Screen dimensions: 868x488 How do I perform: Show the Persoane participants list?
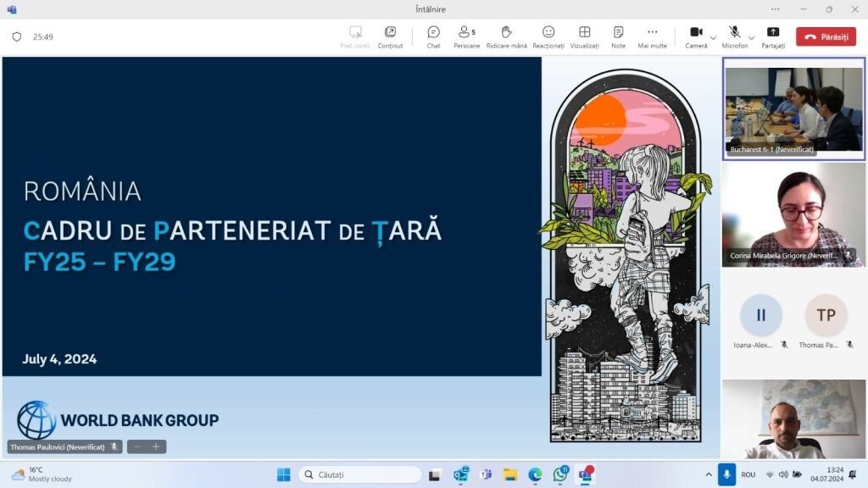click(466, 36)
